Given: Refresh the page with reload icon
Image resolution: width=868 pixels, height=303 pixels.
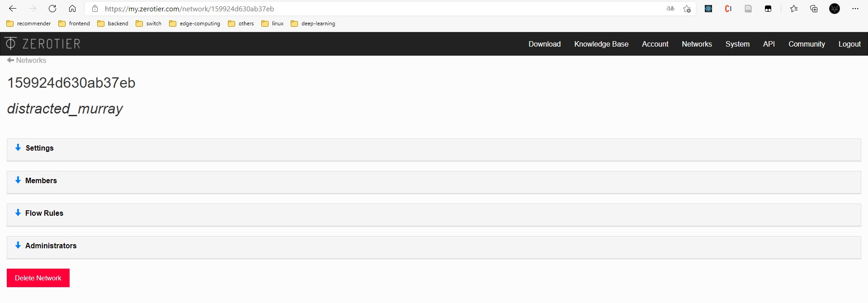Looking at the screenshot, I should pos(52,9).
